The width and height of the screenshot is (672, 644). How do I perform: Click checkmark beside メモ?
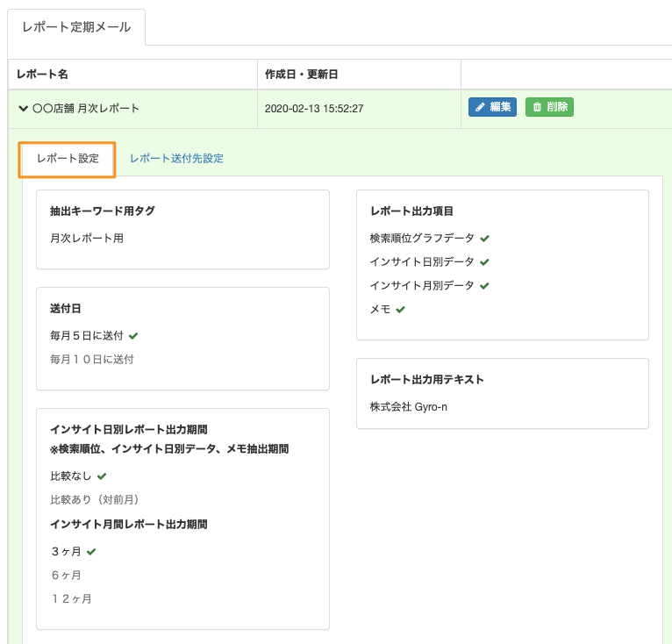click(401, 310)
